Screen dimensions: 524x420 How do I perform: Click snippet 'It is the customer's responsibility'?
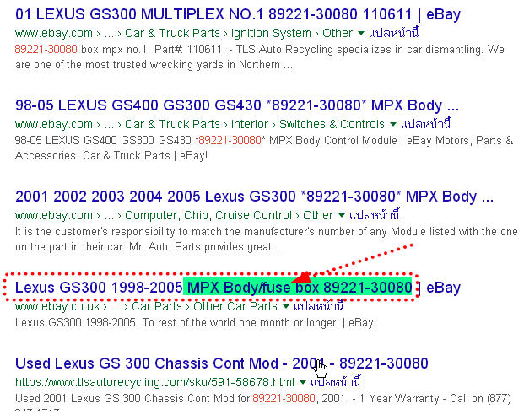pos(95,232)
